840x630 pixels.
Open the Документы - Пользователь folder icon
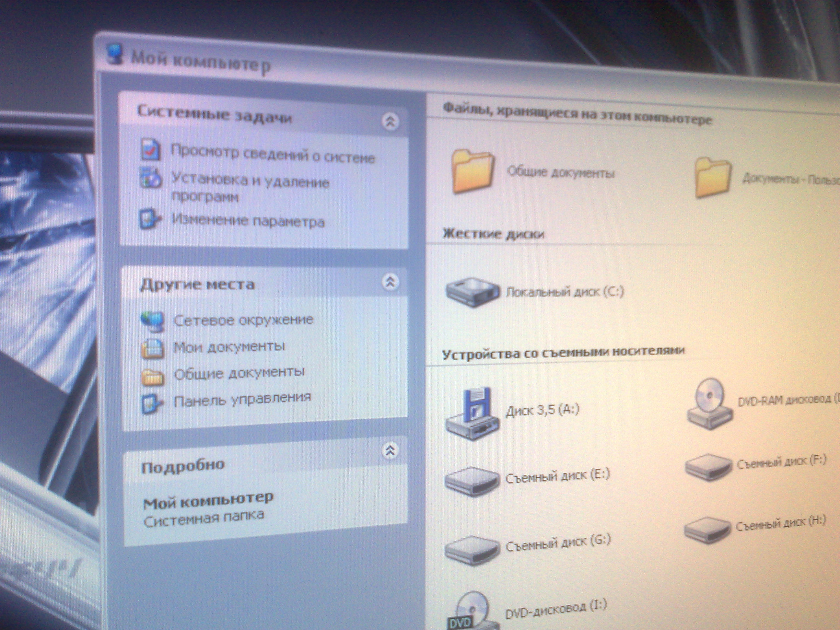tap(713, 177)
